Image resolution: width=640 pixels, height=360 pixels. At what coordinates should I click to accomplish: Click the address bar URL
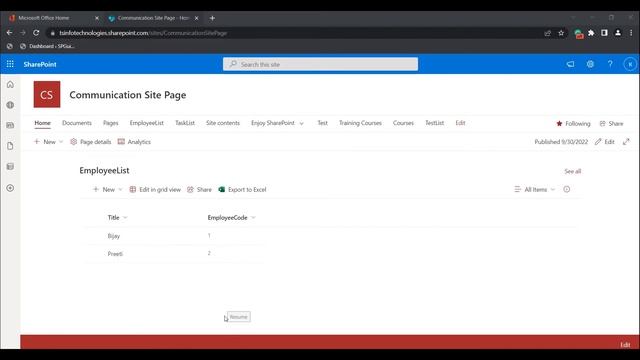point(143,33)
